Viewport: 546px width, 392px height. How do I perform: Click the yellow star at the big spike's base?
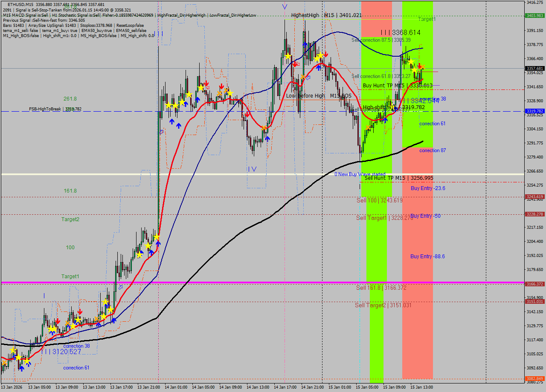(x=157, y=237)
